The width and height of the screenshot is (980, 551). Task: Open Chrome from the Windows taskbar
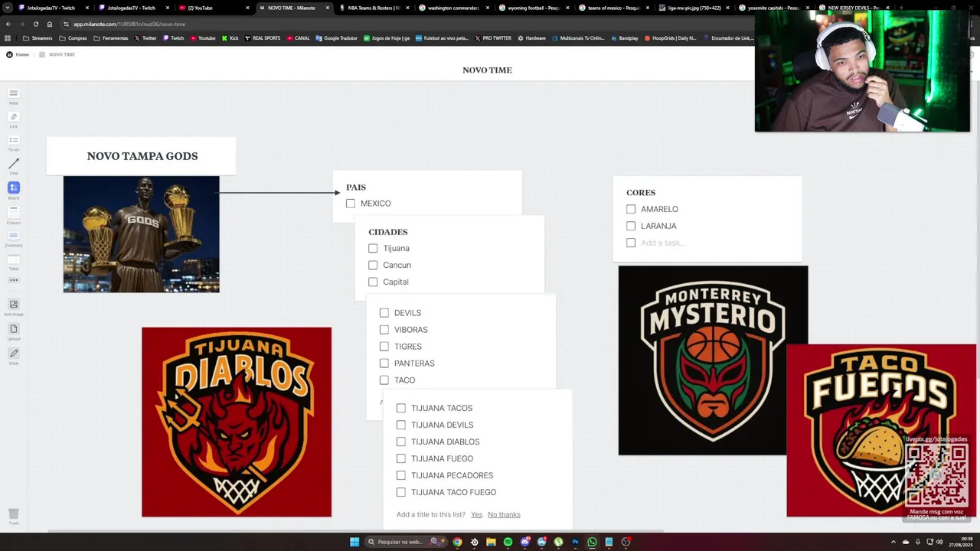click(x=457, y=542)
